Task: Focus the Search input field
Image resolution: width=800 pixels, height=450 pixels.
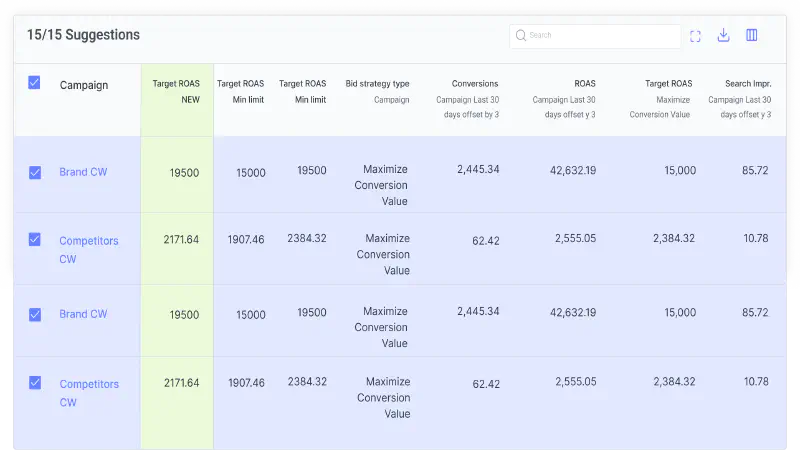Action: 595,36
